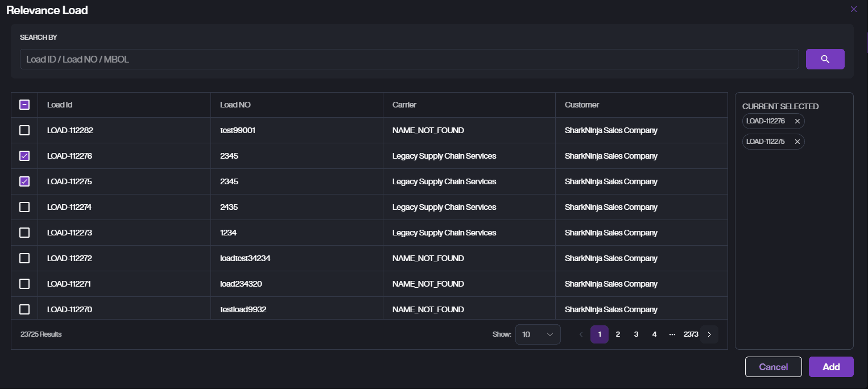The image size is (868, 389).
Task: Click the magnifier search button
Action: (825, 59)
